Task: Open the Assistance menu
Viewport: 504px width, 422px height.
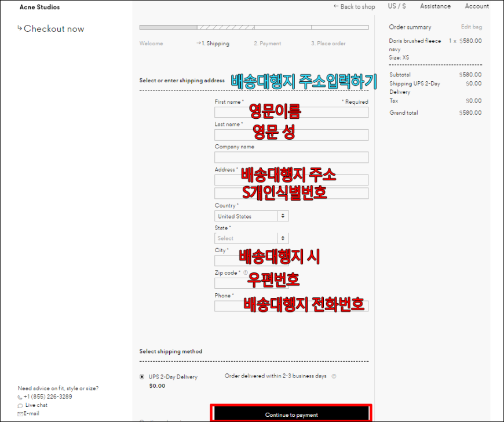Action: [435, 6]
